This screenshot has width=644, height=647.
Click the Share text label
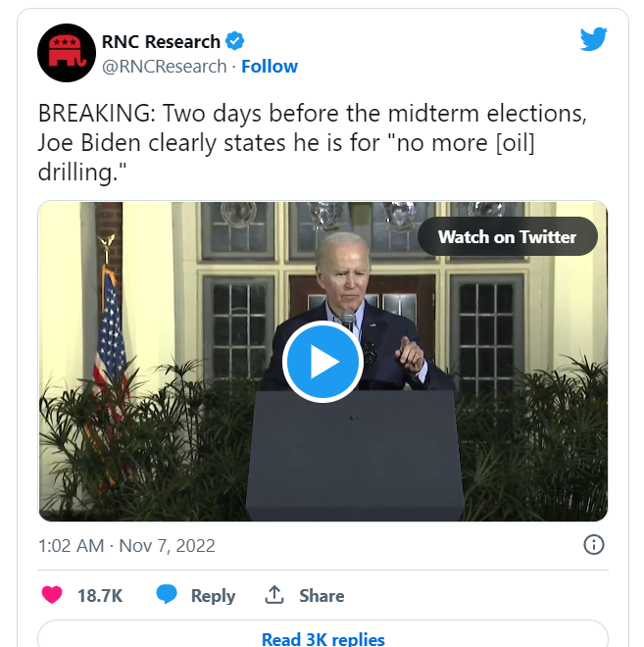coord(322,595)
